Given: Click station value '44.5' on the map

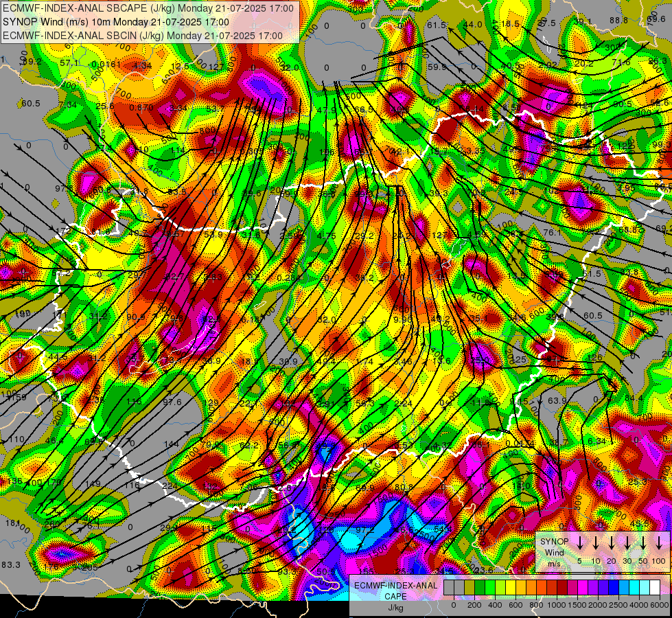Looking at the screenshot, I should [58, 357].
